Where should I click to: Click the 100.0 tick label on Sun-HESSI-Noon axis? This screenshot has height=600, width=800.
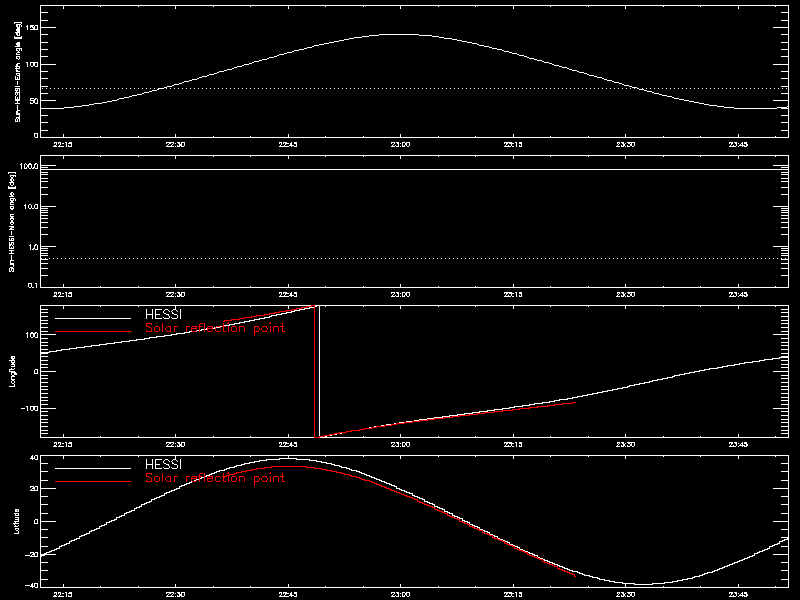[x=29, y=166]
